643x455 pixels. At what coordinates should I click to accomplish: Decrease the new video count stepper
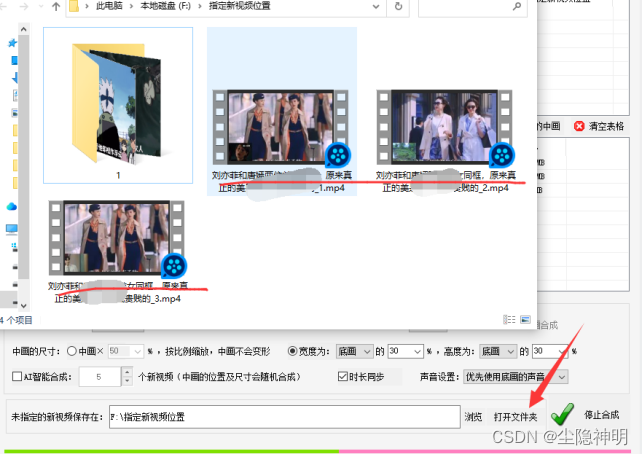[127, 381]
